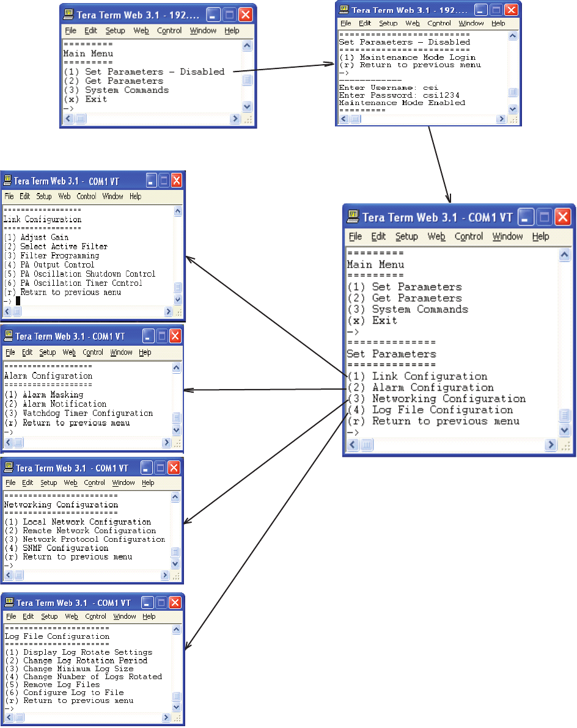Image resolution: width=577 pixels, height=728 pixels.
Task: Click horizontal scrollbar thumb in Maintenance Mode Login window
Action: click(355, 119)
